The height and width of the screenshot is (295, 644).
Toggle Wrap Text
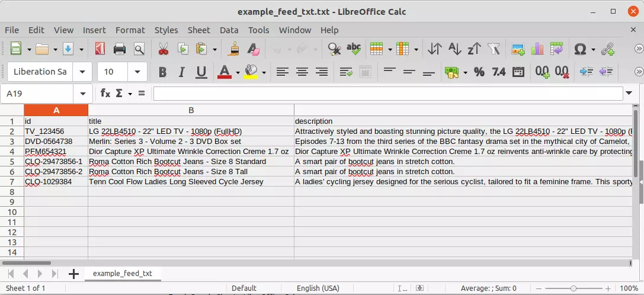[x=346, y=72]
